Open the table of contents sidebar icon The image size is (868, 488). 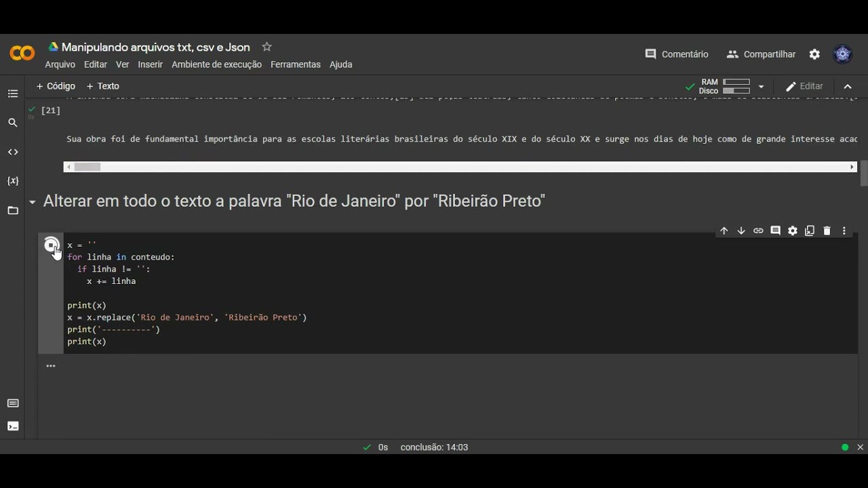(13, 94)
